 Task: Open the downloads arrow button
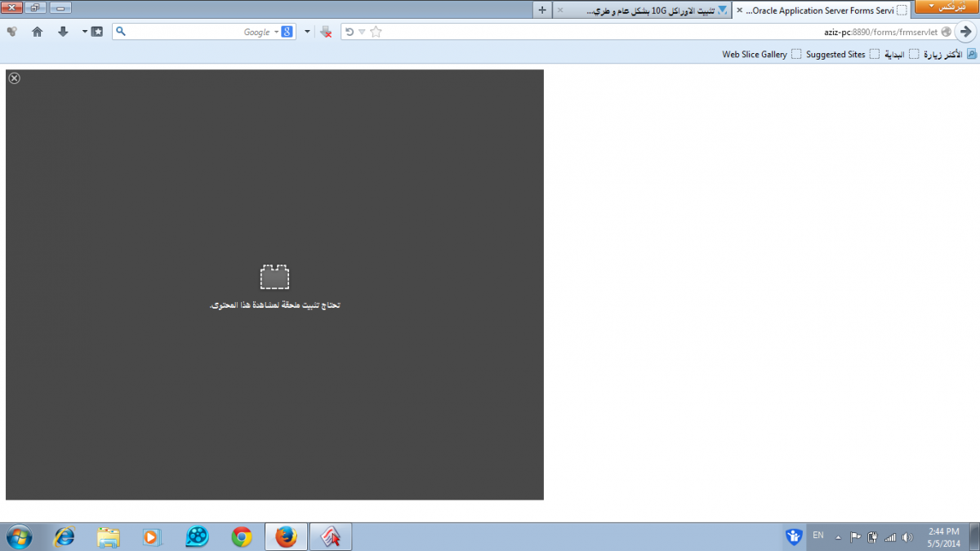[63, 32]
